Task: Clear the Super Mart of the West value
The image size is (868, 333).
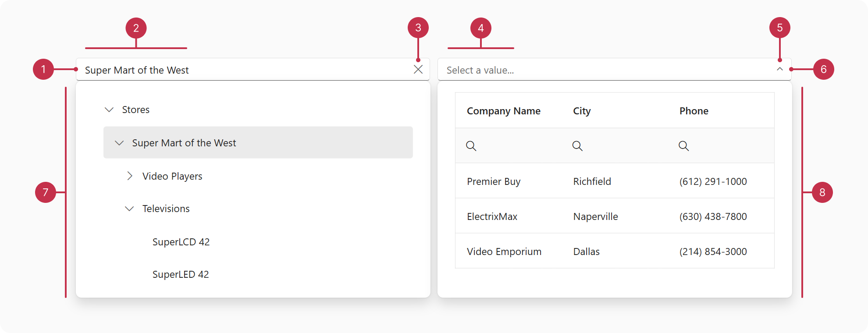Action: tap(418, 70)
